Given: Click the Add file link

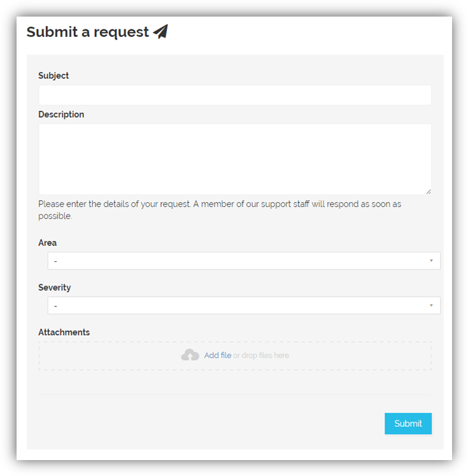Looking at the screenshot, I should point(218,356).
